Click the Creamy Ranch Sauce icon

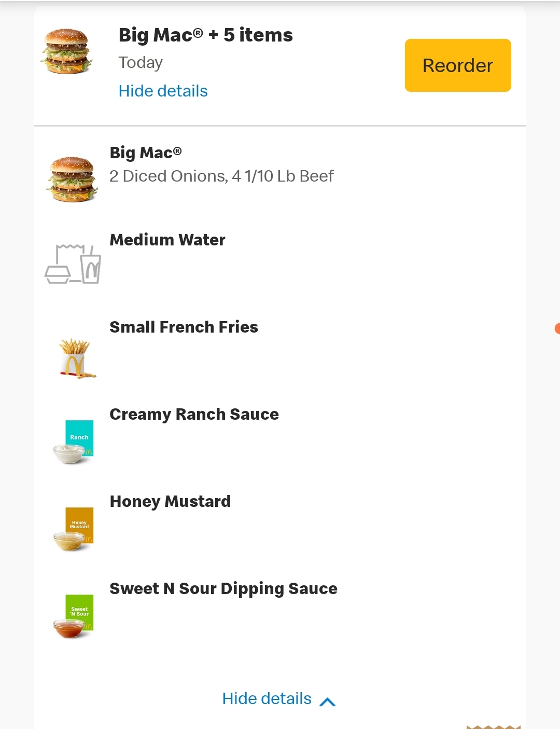[x=74, y=442]
